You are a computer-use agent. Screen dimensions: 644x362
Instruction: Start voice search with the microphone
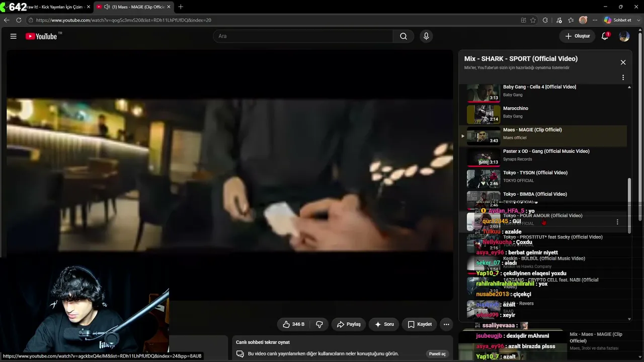click(x=426, y=36)
